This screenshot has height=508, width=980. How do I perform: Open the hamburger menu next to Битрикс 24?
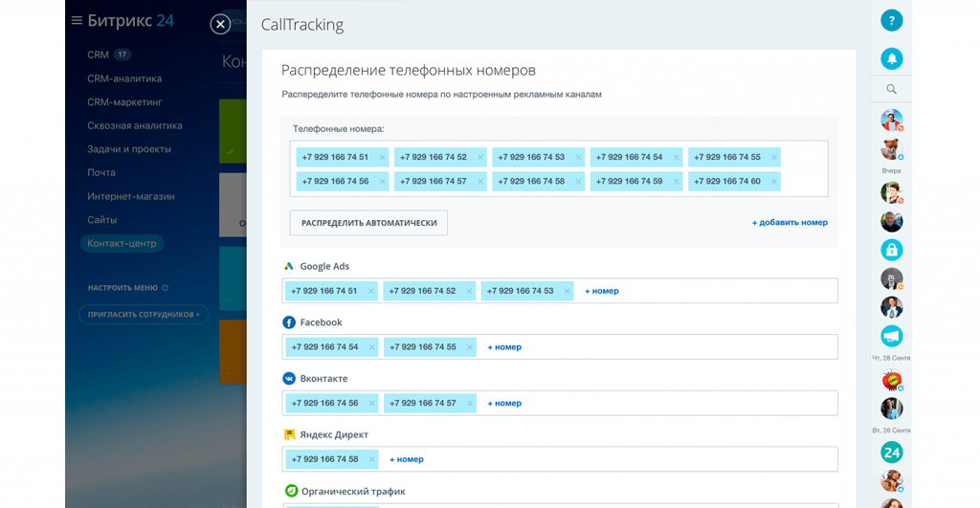77,21
